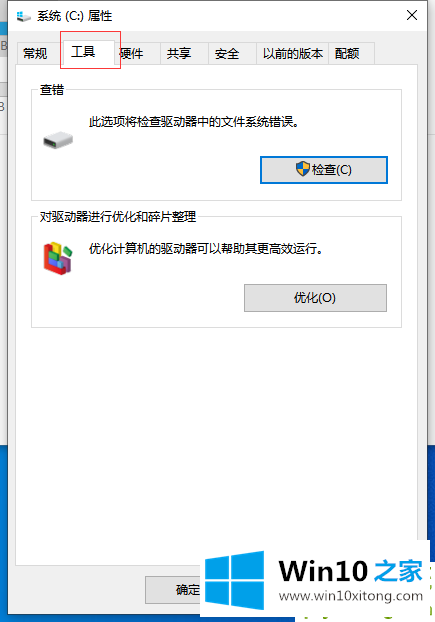
Task: Confirm with the 确定 button
Action: [x=174, y=590]
